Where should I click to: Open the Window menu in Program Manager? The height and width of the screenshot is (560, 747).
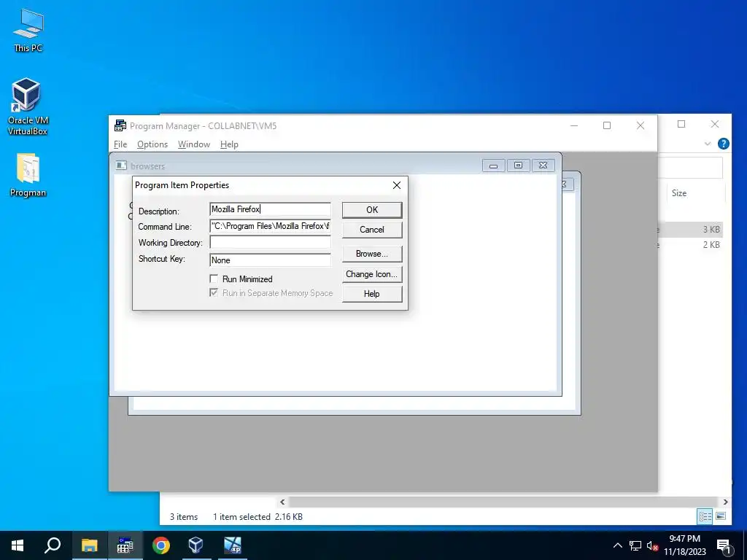tap(194, 144)
